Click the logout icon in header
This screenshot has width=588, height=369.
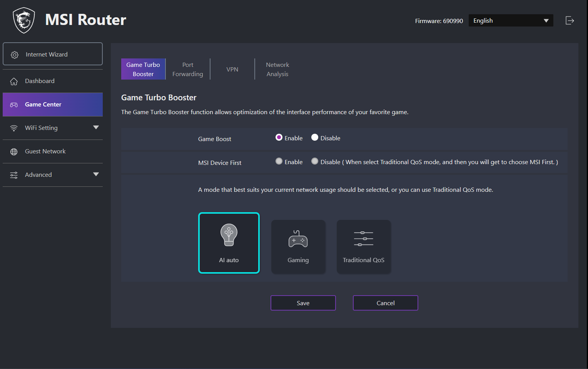(570, 21)
